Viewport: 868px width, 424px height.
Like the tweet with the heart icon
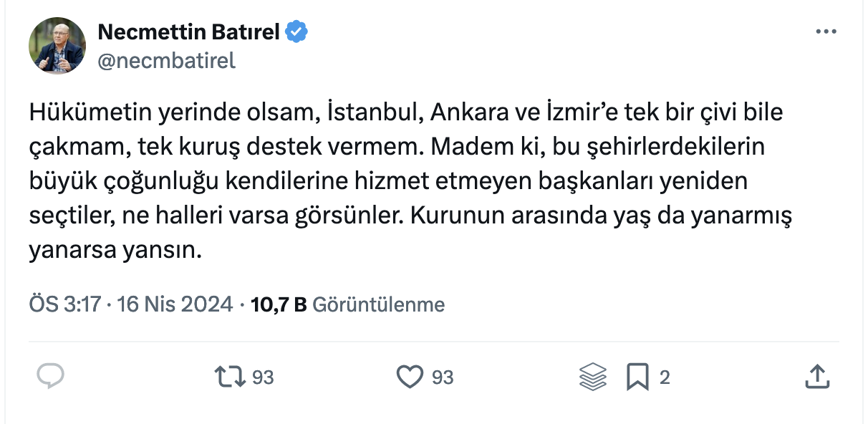pos(410,376)
